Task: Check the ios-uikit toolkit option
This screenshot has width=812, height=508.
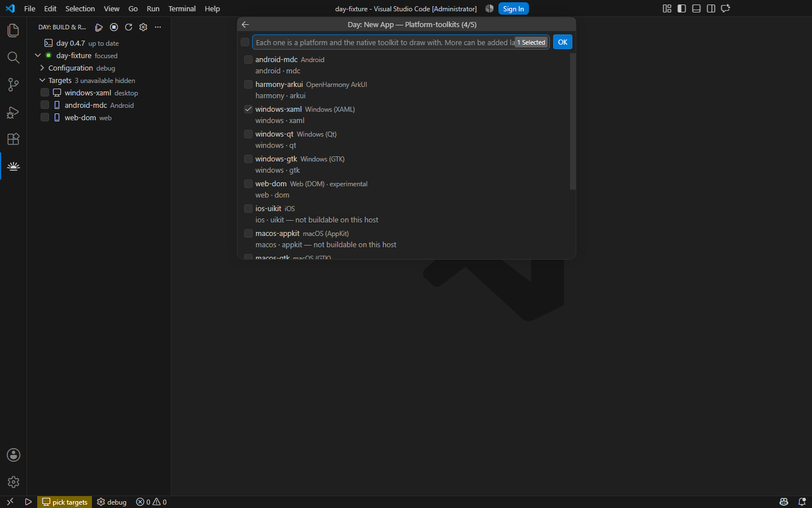Action: 248,208
